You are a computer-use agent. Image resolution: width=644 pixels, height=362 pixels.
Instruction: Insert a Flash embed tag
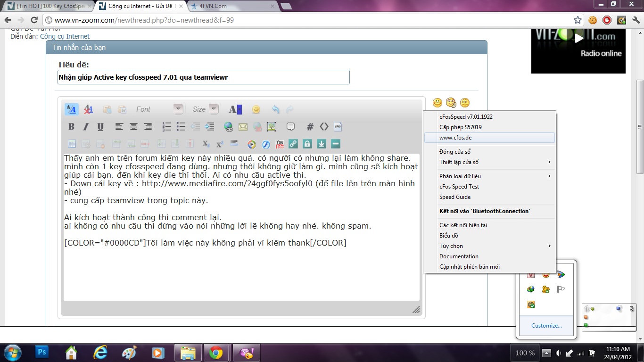point(266,144)
